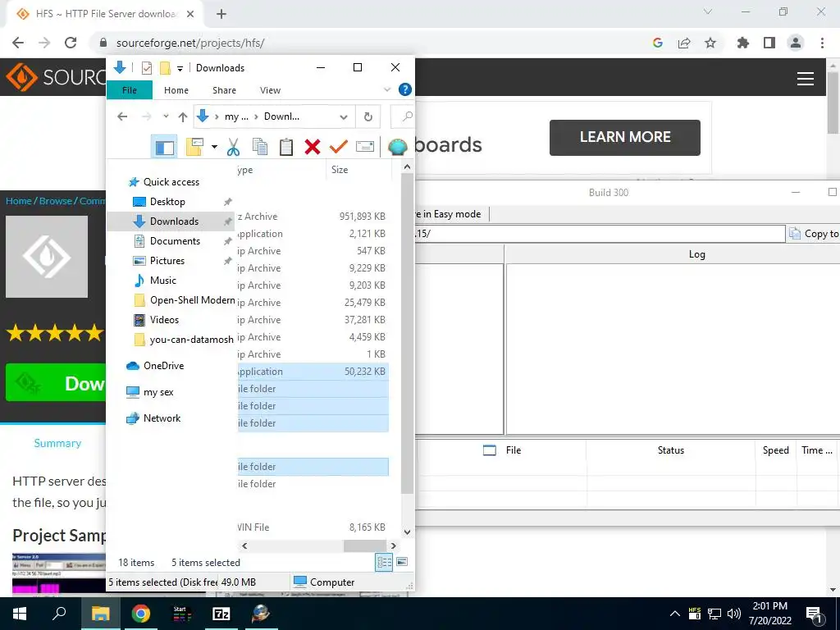
Task: Refresh the Downloads folder view
Action: (368, 116)
